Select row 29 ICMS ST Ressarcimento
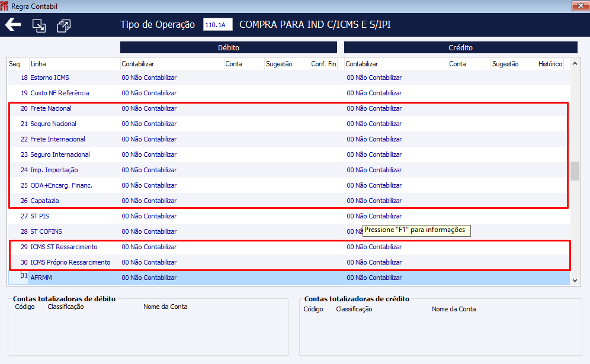Viewport: 590px width, 364px height. 288,247
